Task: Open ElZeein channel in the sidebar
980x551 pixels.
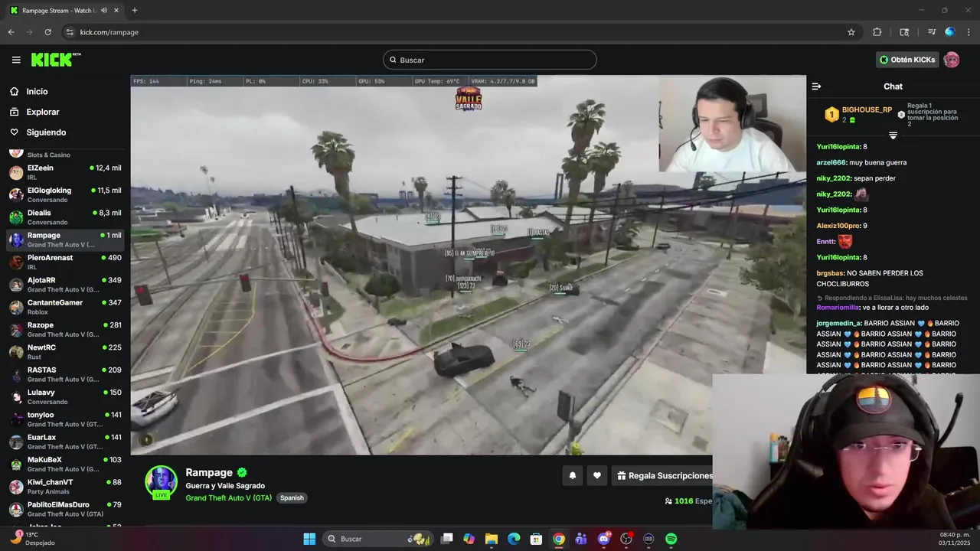Action: click(64, 172)
